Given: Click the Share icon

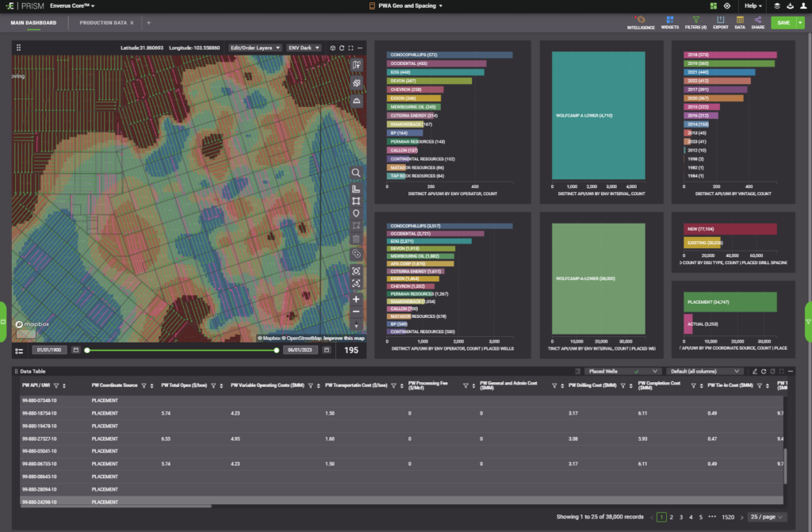Looking at the screenshot, I should [758, 21].
